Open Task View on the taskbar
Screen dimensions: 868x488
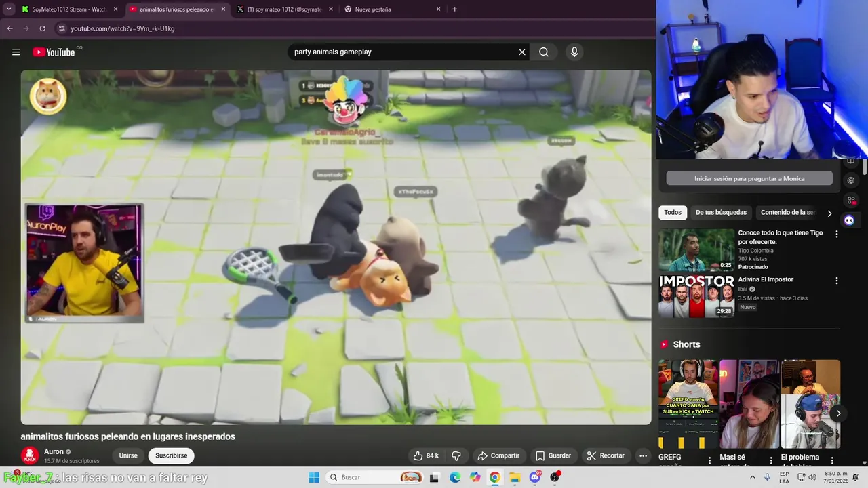pos(435,477)
